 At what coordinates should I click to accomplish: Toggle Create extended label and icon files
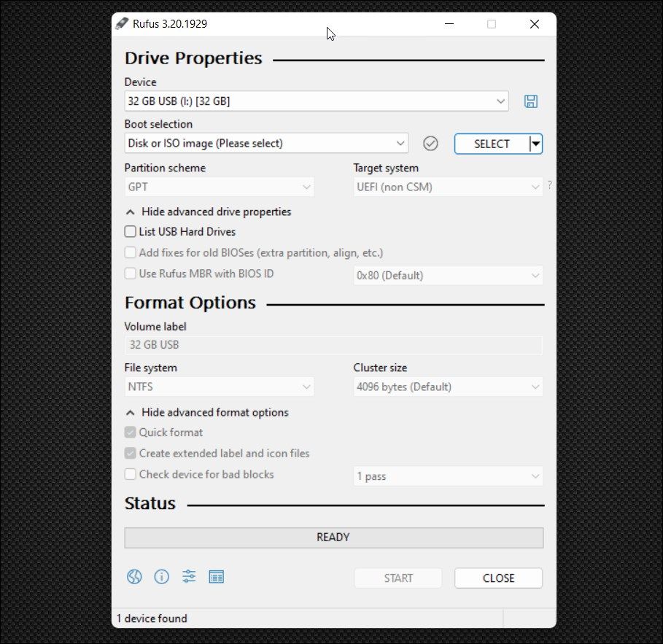click(131, 454)
